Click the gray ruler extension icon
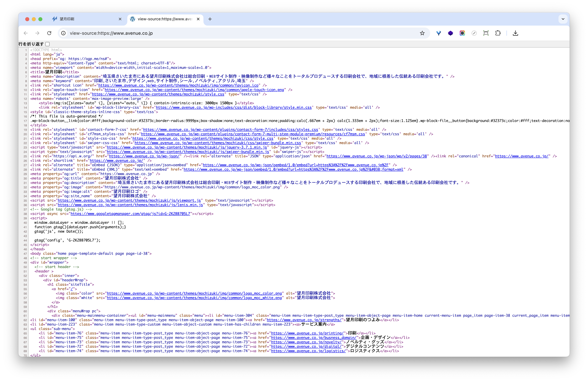The width and height of the screenshot is (588, 381). pyautogui.click(x=474, y=33)
